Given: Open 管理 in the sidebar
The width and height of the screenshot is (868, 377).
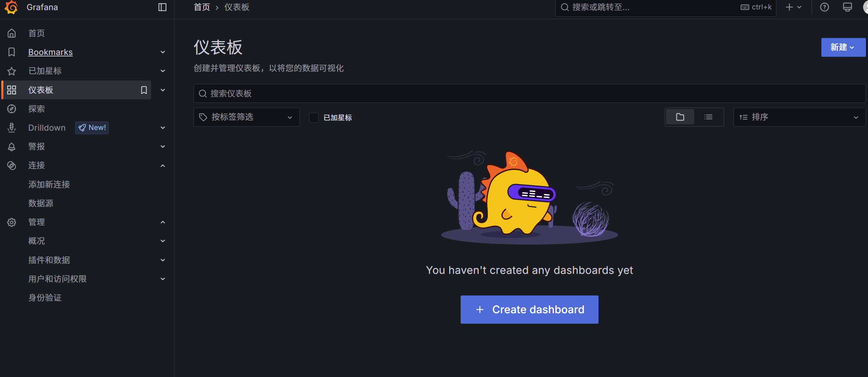Looking at the screenshot, I should point(37,222).
